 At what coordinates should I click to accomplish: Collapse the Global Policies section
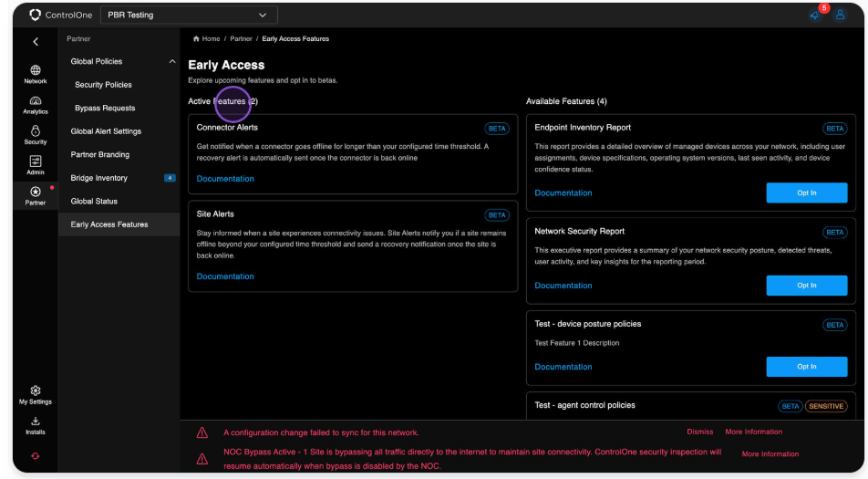point(172,62)
